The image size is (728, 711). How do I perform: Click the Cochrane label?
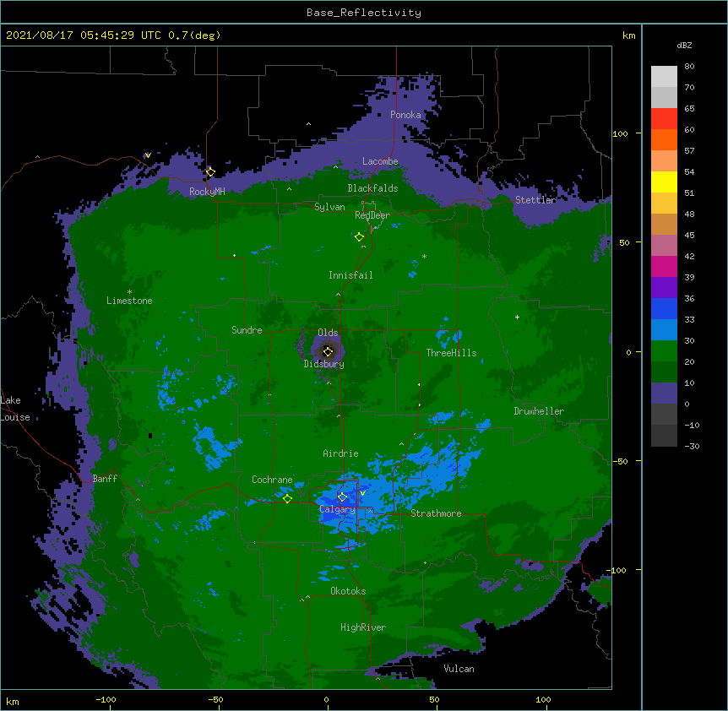tap(272, 480)
